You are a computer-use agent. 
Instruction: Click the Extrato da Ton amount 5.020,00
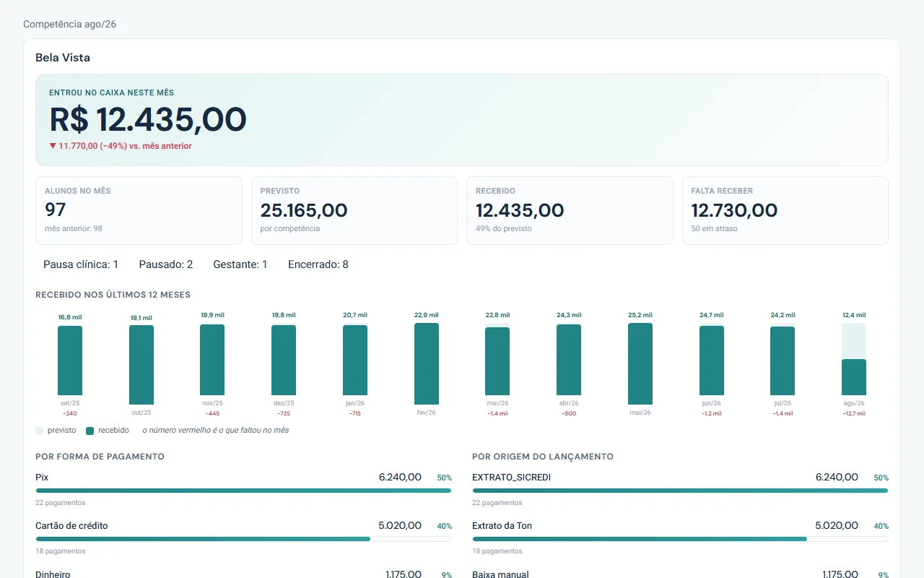pyautogui.click(x=837, y=525)
